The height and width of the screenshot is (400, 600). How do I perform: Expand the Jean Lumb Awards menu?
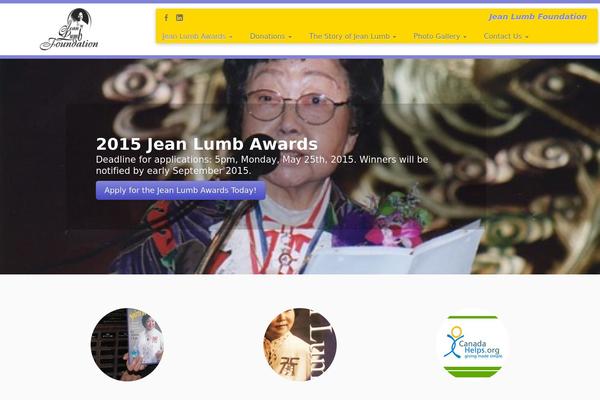point(197,36)
